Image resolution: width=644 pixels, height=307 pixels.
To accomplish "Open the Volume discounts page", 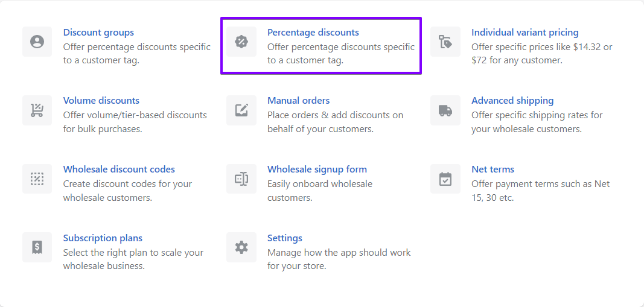I will tap(101, 101).
